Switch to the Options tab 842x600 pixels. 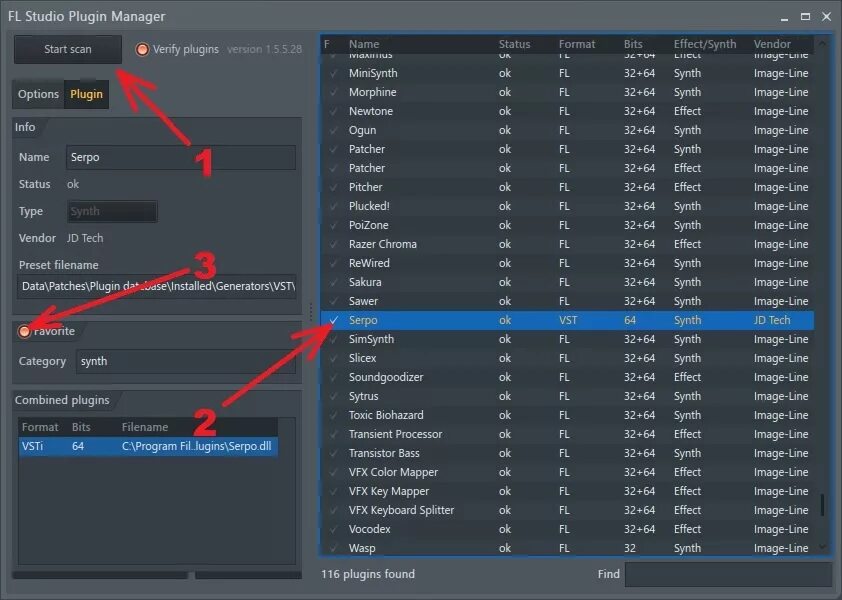pyautogui.click(x=38, y=94)
